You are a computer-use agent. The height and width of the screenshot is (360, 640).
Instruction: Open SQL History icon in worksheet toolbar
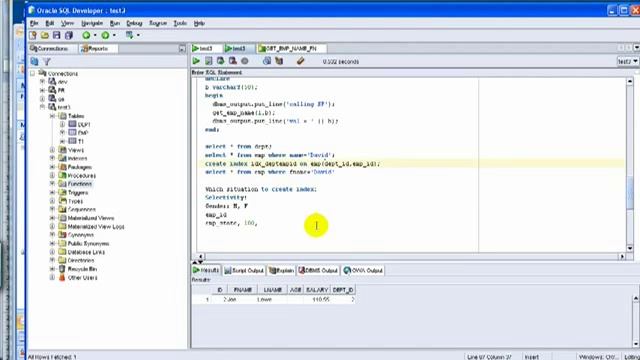tap(267, 61)
